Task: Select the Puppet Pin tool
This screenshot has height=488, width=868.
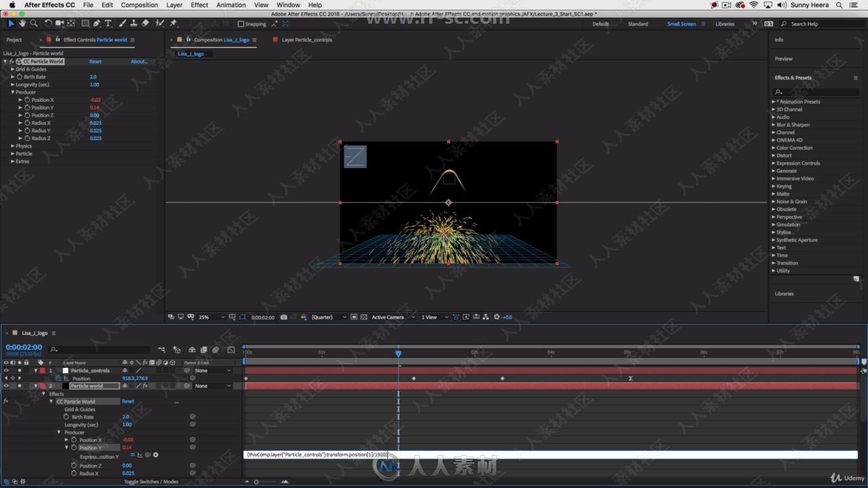Action: coord(174,23)
